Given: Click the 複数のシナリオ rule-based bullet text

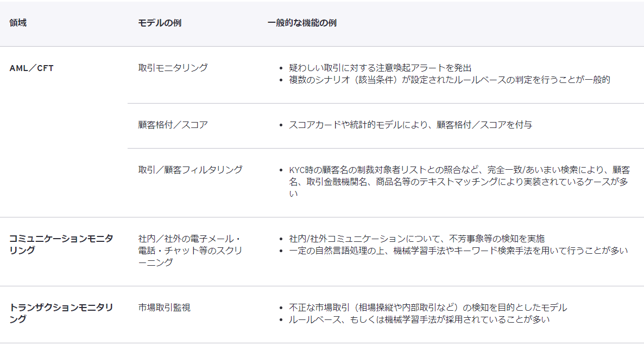Looking at the screenshot, I should click(450, 80).
